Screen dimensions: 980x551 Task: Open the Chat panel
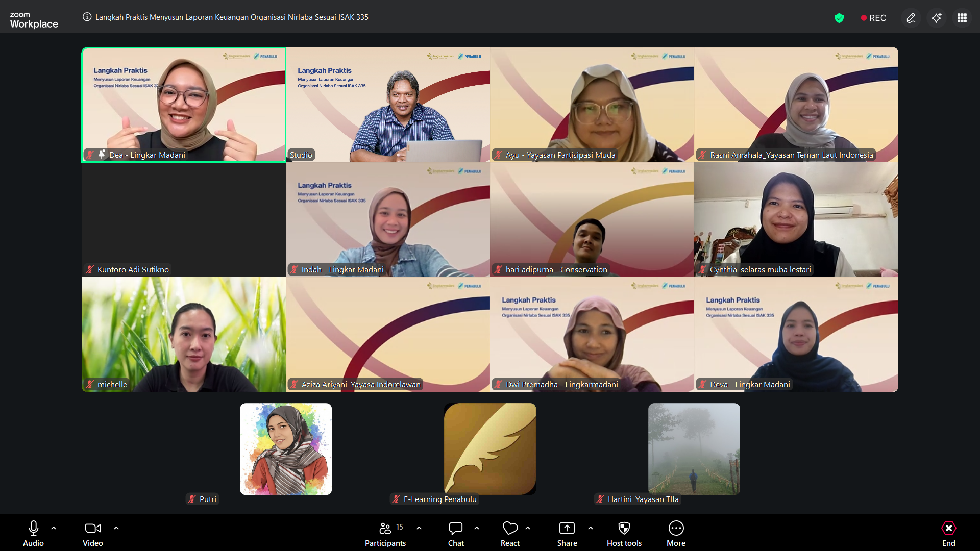click(456, 533)
